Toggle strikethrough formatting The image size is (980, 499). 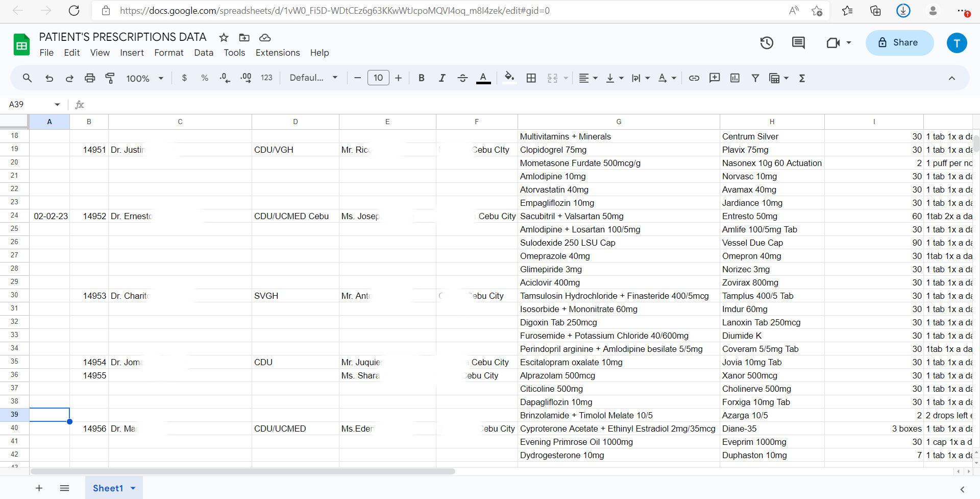[x=462, y=78]
